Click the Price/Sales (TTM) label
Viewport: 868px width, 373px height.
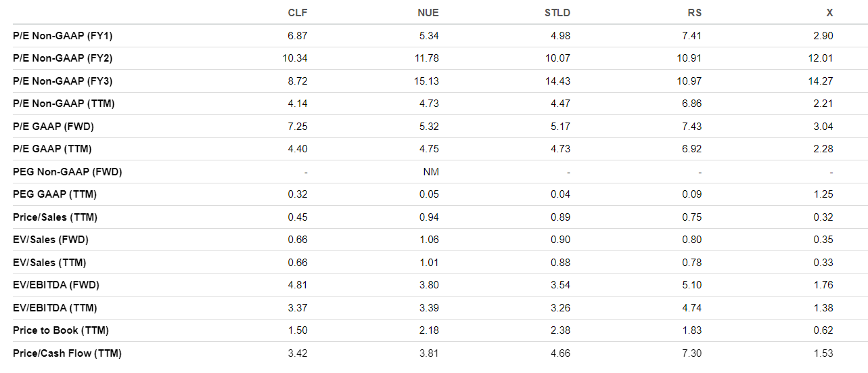click(55, 217)
